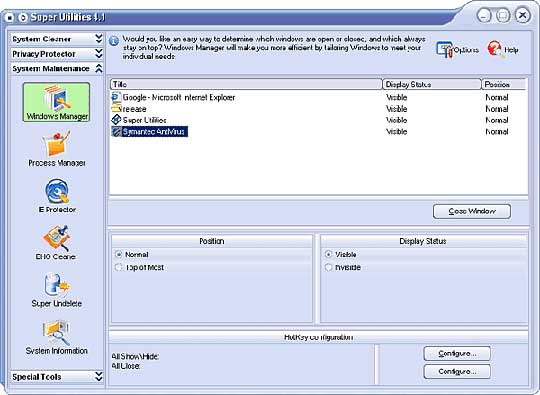Choose the Visible display status option

point(328,254)
